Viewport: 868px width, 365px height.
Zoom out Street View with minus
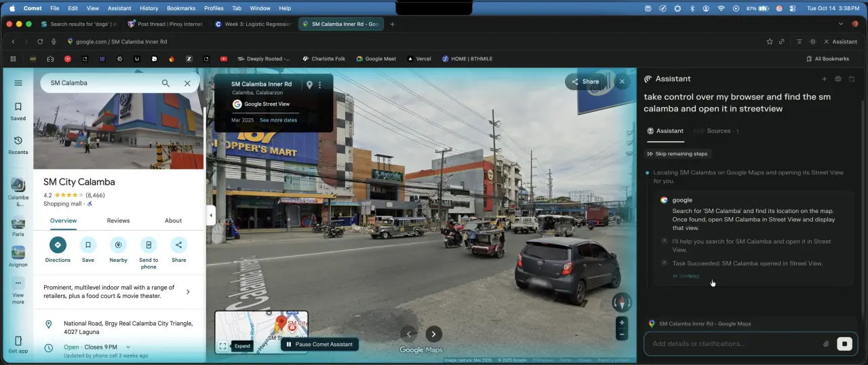click(621, 334)
